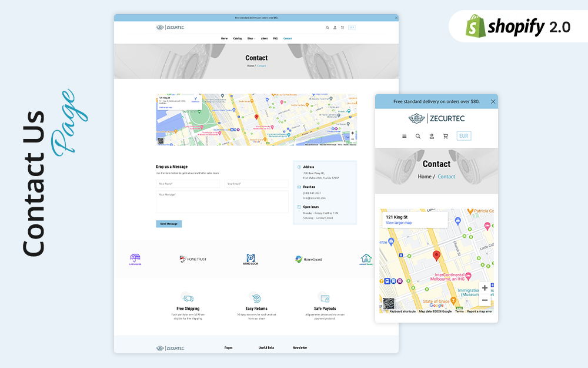The width and height of the screenshot is (588, 368).
Task: Focus the Your Email input field
Action: (256, 184)
